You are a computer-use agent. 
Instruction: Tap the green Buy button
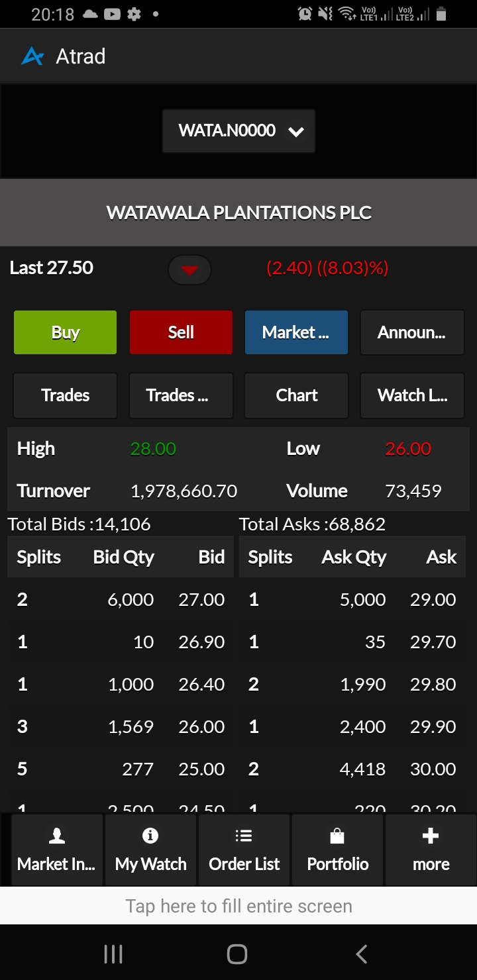click(x=65, y=332)
